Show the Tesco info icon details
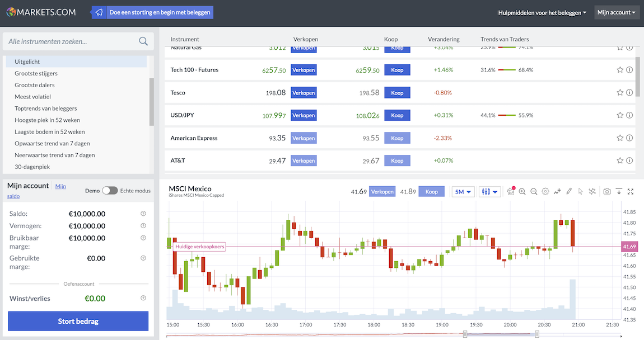The width and height of the screenshot is (644, 340). (629, 93)
